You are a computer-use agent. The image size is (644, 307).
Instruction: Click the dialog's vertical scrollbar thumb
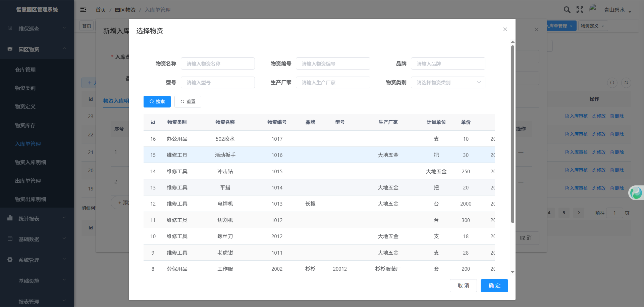click(513, 134)
